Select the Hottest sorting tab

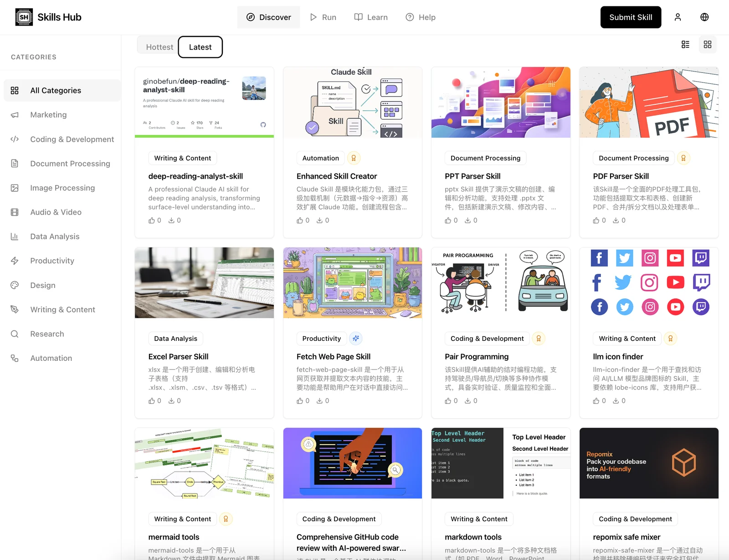[159, 47]
